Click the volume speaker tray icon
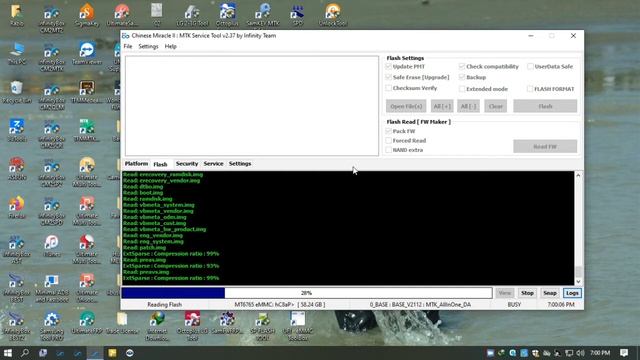The width and height of the screenshot is (640, 360). (580, 353)
